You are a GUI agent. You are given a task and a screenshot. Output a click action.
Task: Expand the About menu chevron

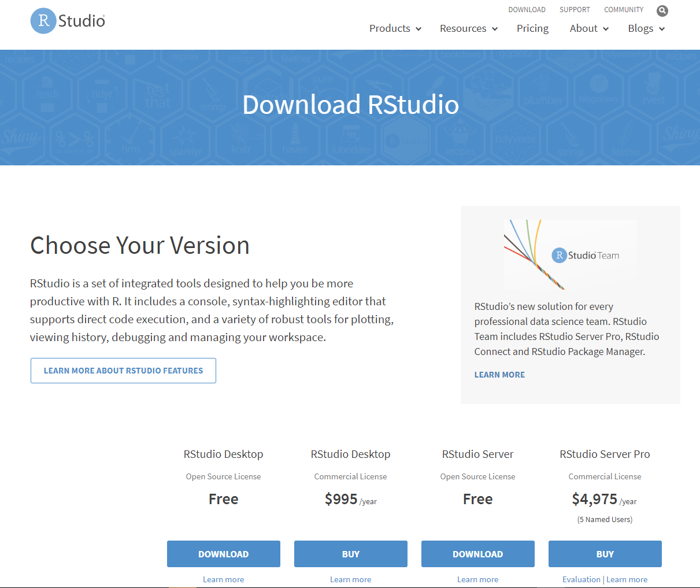(606, 29)
